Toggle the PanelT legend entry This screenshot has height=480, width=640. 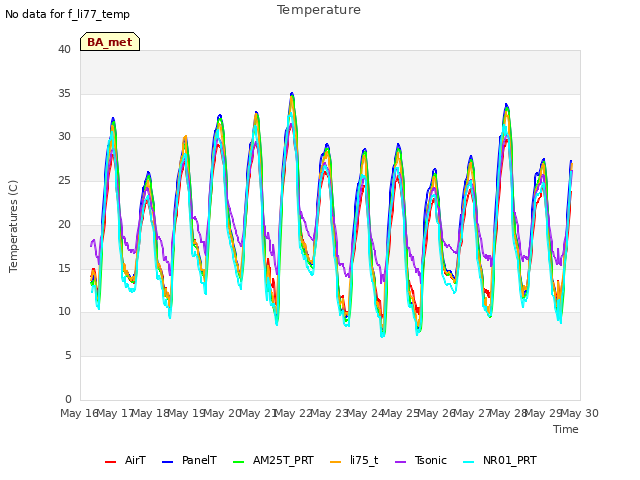point(189,460)
